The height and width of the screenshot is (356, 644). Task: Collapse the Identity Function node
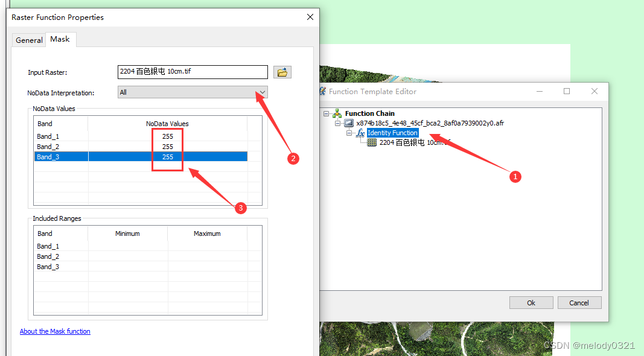point(349,133)
